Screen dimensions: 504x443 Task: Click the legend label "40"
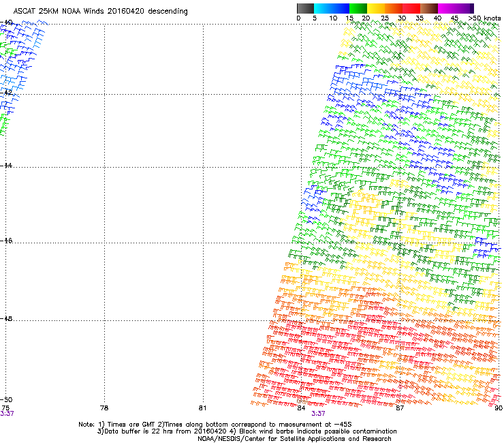tap(437, 18)
